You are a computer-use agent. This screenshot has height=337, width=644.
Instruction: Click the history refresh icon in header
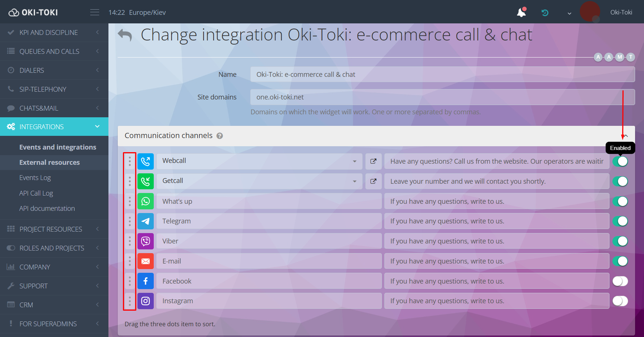tap(545, 13)
